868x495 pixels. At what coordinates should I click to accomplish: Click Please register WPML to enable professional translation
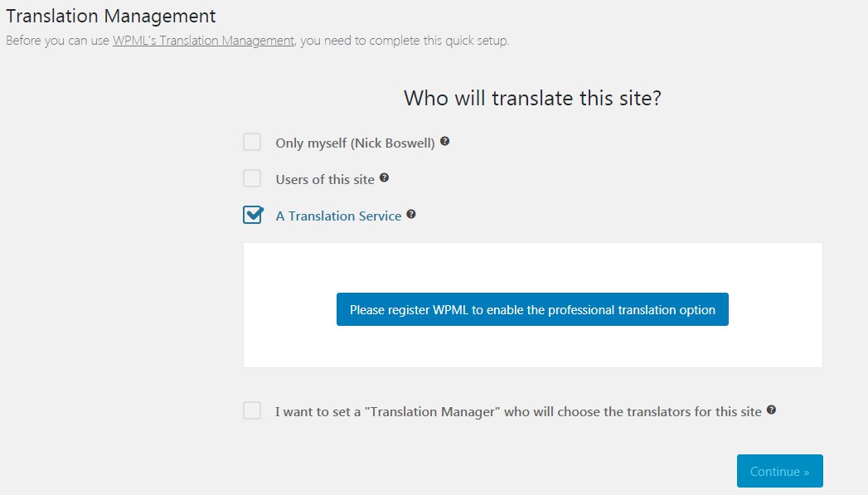532,309
